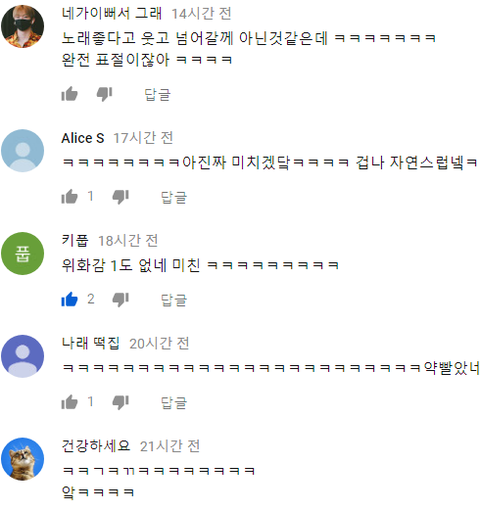Dislike the comment by 네가이뻐서 그래
Viewport: 480px width, 510px height.
point(104,94)
